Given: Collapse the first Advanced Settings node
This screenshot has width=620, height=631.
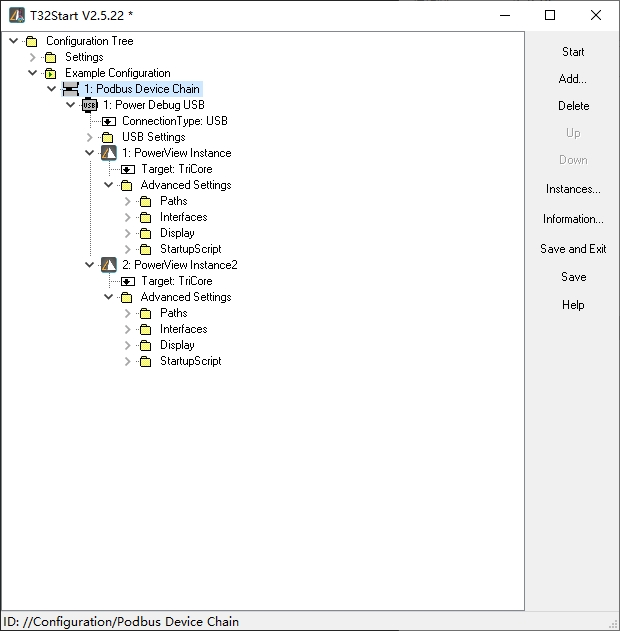Looking at the screenshot, I should 109,185.
